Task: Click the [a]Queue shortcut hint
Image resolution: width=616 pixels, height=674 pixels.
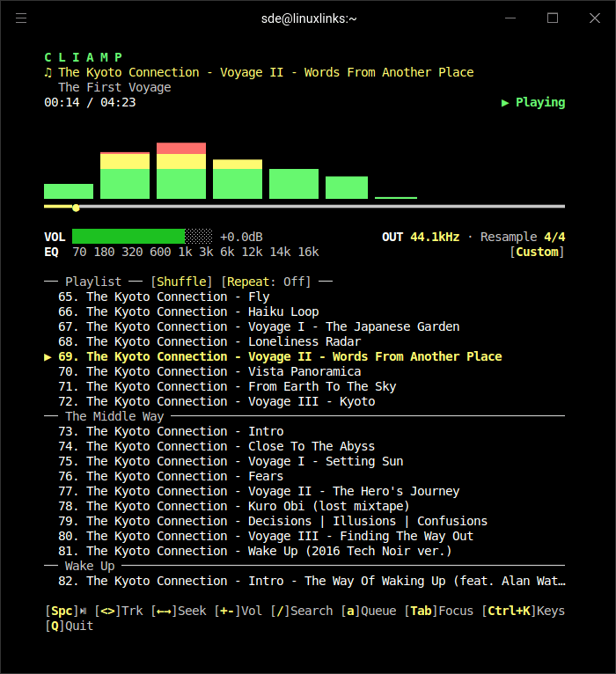Action: 369,611
